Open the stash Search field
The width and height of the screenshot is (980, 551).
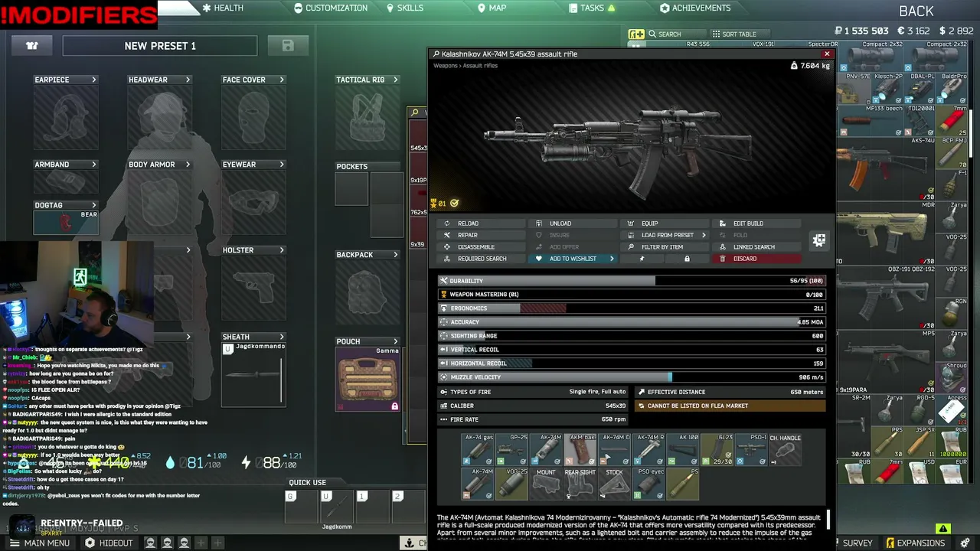(678, 34)
